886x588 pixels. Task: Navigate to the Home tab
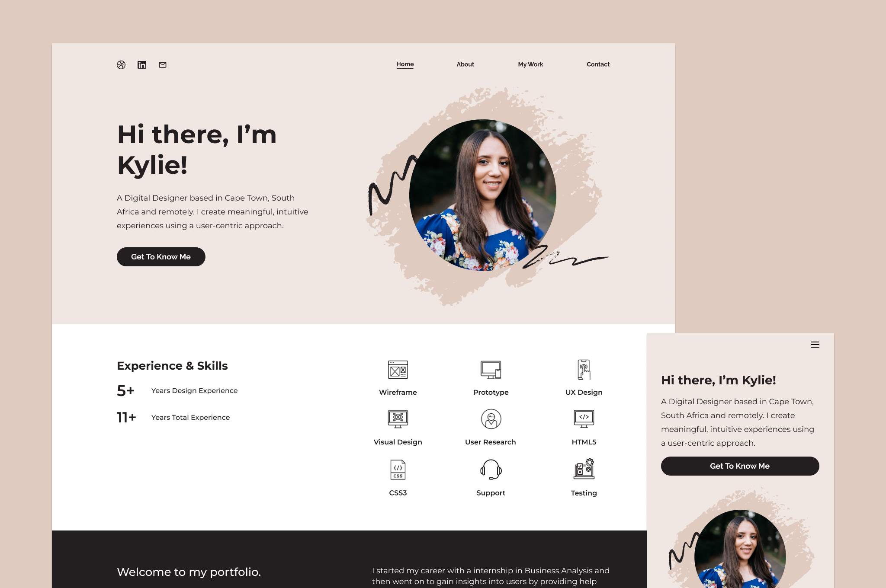[404, 64]
